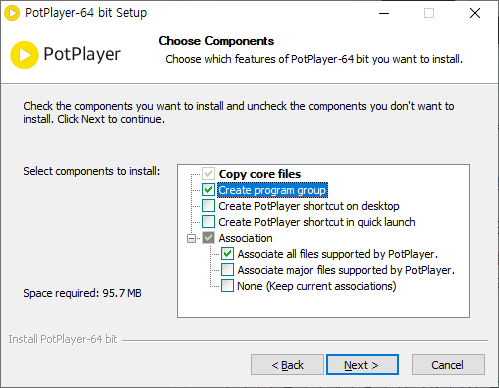
Task: Click the 'PotPlayer-64 bit Setup' window title
Action: coord(86,13)
